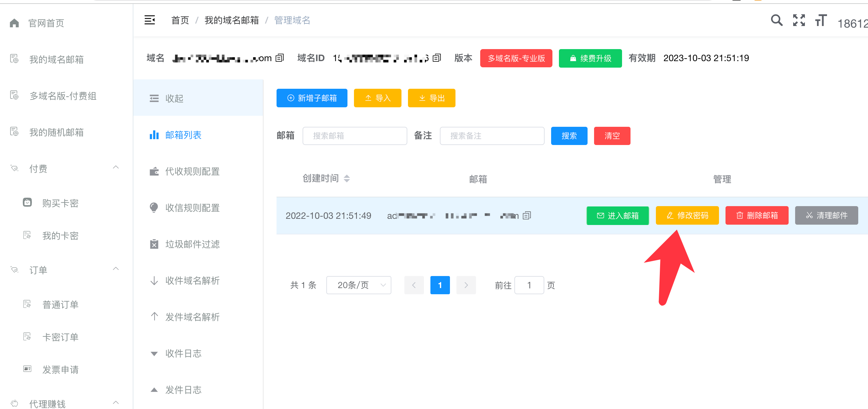The height and width of the screenshot is (409, 868).
Task: Open 垃圾邮件过滤 menu item
Action: tap(198, 244)
